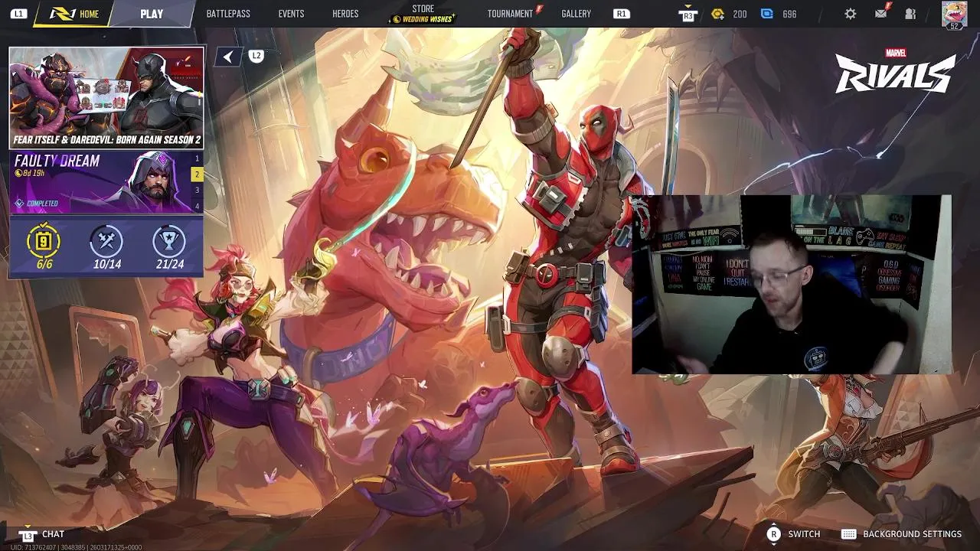The width and height of the screenshot is (980, 551).
Task: Open challenges crossed-swords 10/14 icon
Action: (107, 242)
